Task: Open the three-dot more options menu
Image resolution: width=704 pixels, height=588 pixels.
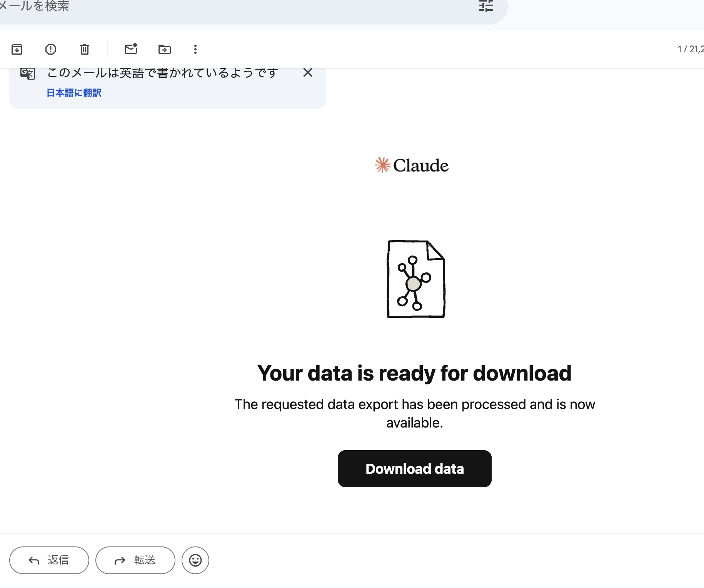Action: click(195, 49)
